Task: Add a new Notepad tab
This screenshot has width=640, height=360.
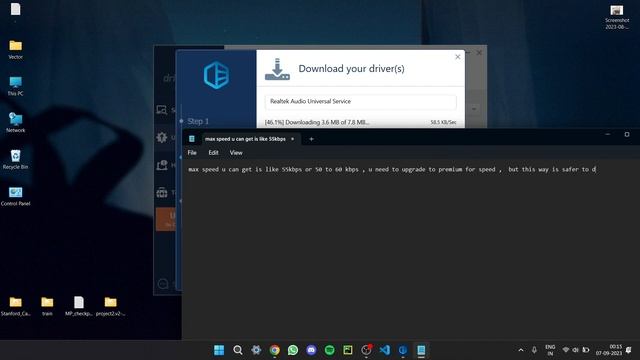Action: coord(311,139)
